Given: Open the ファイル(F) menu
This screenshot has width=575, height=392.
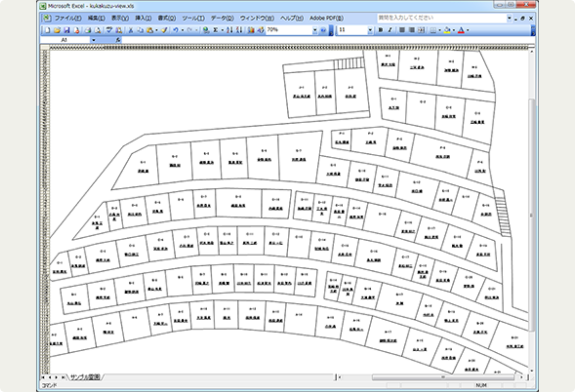Looking at the screenshot, I should [x=67, y=18].
